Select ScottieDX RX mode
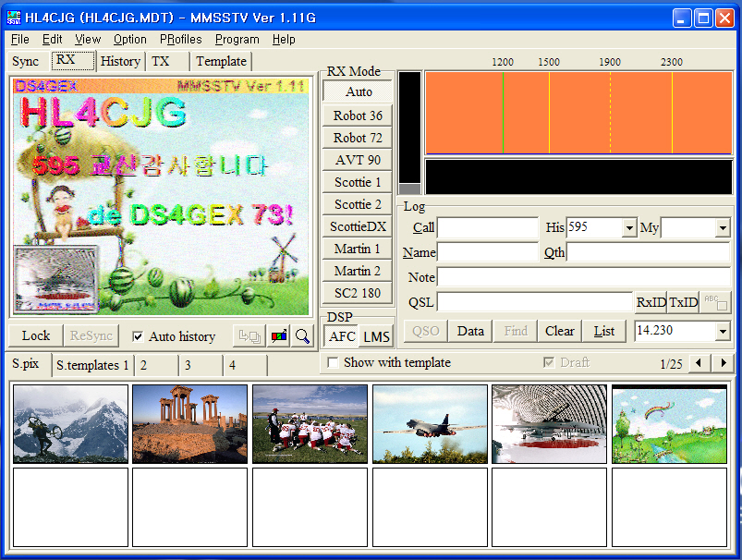742x560 pixels. pos(358,226)
